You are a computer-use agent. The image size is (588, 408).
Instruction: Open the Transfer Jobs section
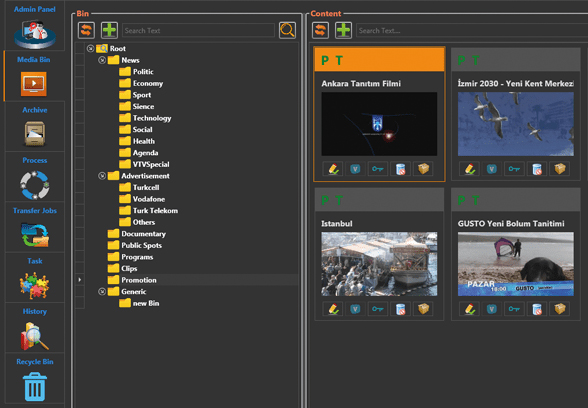pyautogui.click(x=35, y=227)
